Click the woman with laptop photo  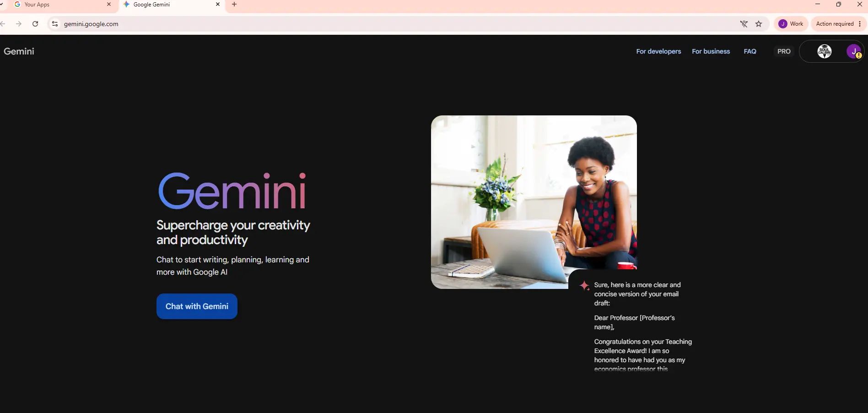(x=534, y=202)
